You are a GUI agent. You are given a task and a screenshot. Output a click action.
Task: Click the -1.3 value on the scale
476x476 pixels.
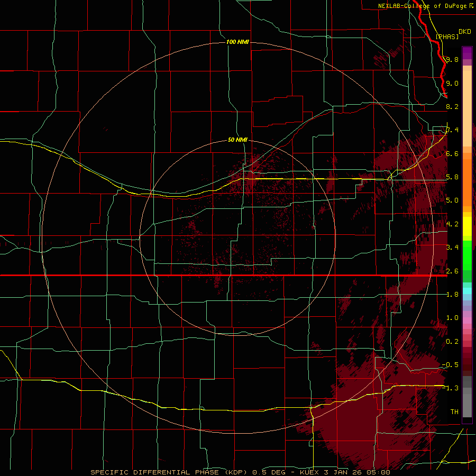pos(450,388)
